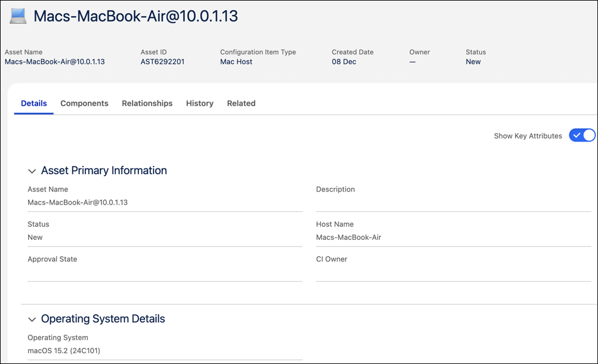The height and width of the screenshot is (364, 598).
Task: Click the empty Owner dash value
Action: tap(412, 61)
